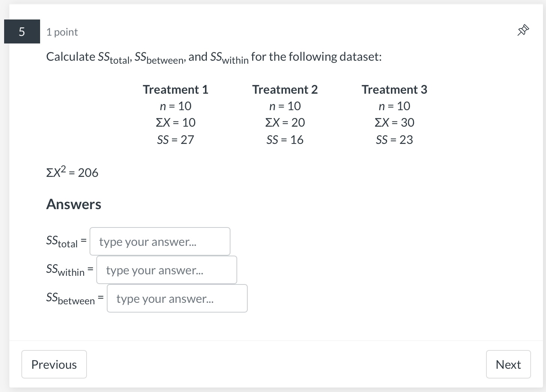Click the SS between answer field
This screenshot has height=392, width=546.
pyautogui.click(x=177, y=298)
